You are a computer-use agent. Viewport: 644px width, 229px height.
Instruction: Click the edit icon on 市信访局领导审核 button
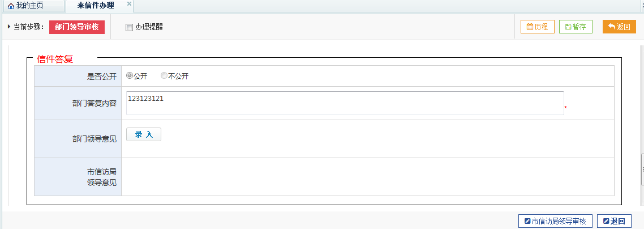(527, 221)
